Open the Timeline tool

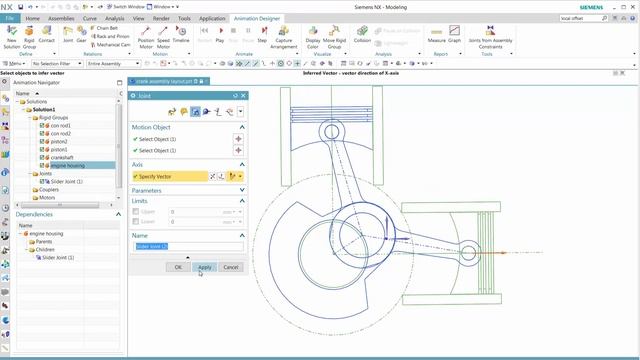pos(181,34)
